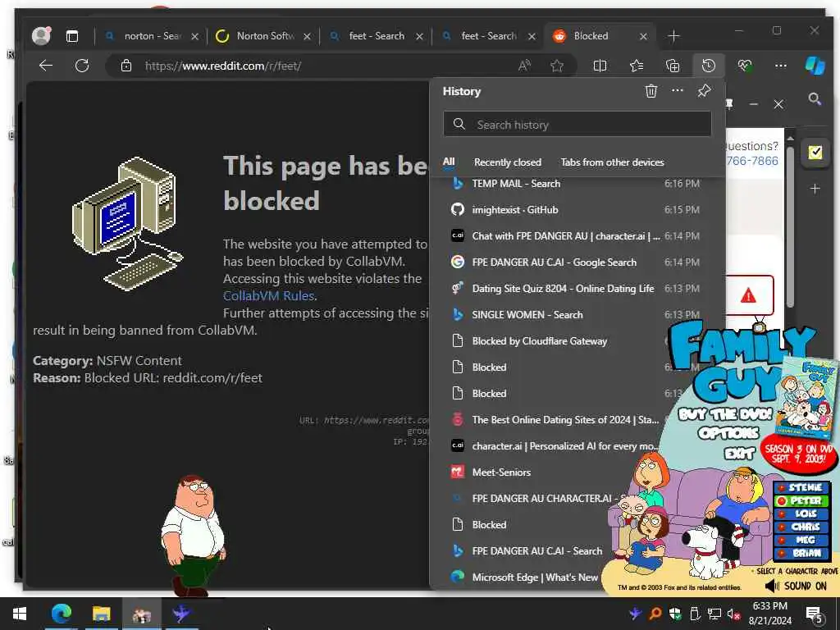Go back using the back arrow
Viewport: 840px width, 630px height.
pyautogui.click(x=46, y=66)
